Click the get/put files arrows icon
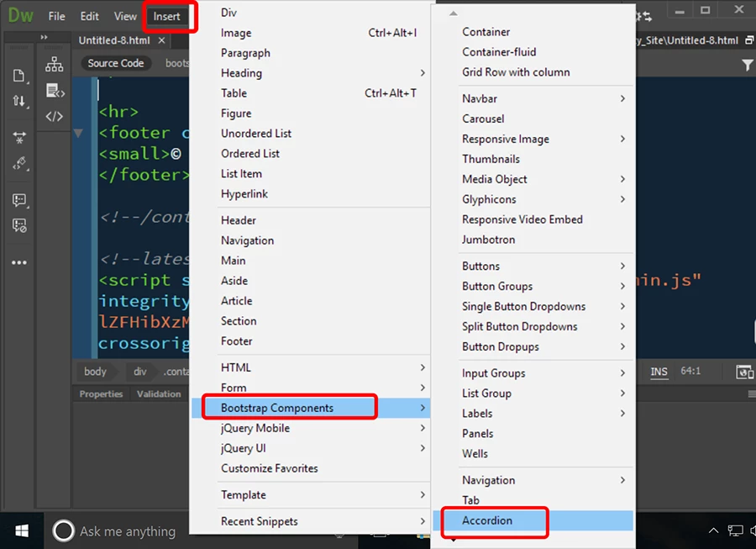Viewport: 756px width, 549px height. pos(18,101)
